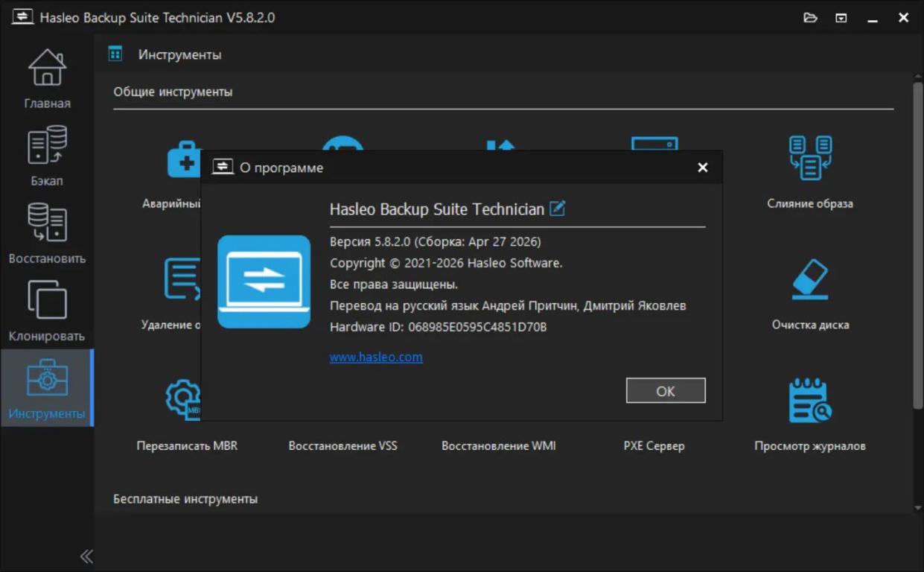
Task: Open the folder icon in title bar
Action: pyautogui.click(x=810, y=18)
